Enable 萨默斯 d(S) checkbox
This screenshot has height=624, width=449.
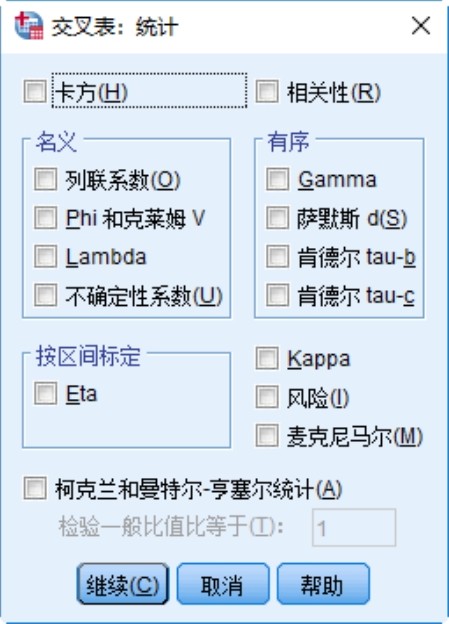point(277,218)
